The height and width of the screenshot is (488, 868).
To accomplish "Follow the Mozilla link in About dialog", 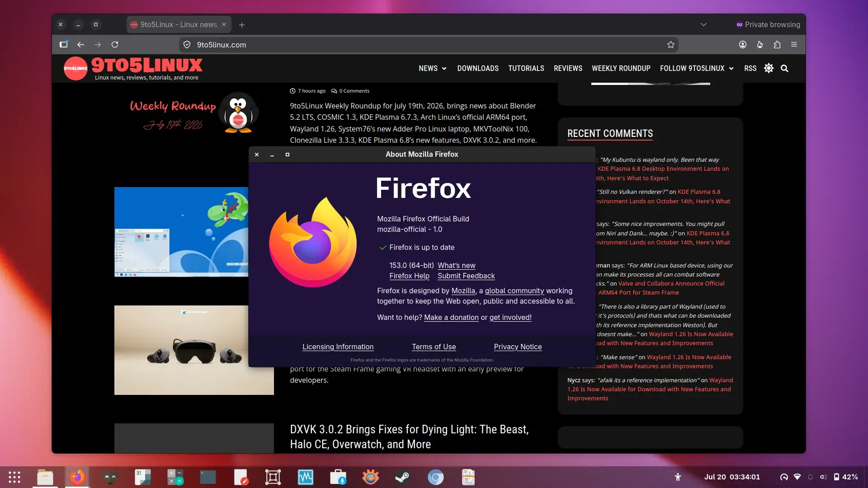I will pos(463,291).
